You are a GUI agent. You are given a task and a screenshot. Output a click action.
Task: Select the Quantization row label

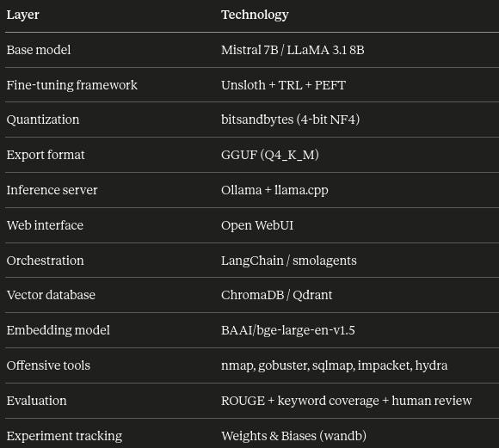click(43, 120)
